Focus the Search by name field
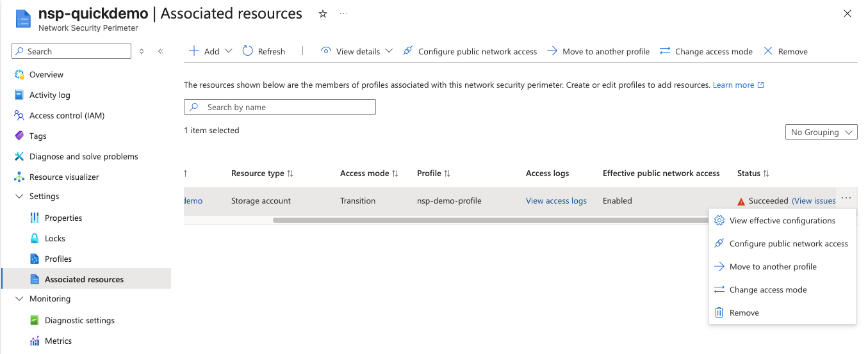This screenshot has height=354, width=868. click(x=280, y=107)
